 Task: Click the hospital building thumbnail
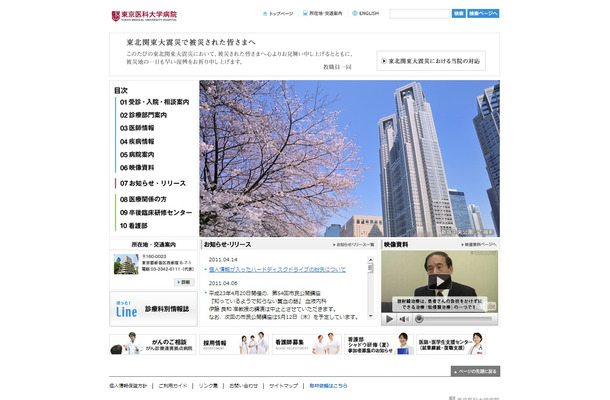(x=126, y=264)
